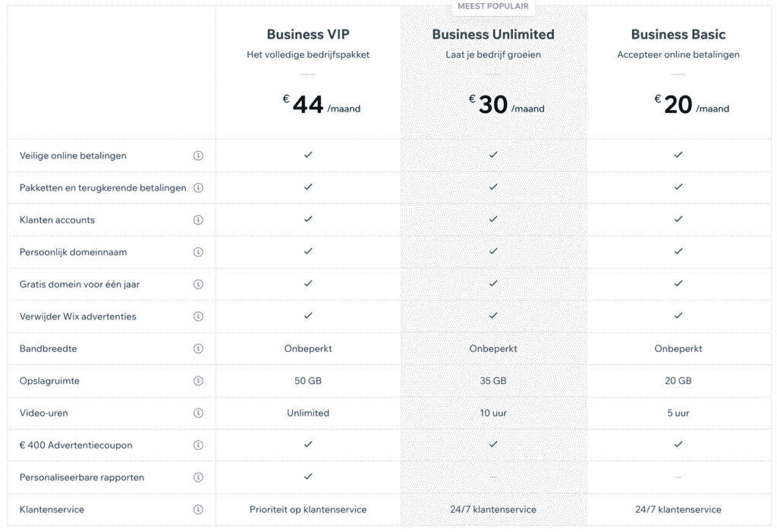Select the Business VIP plan heading

(x=308, y=34)
